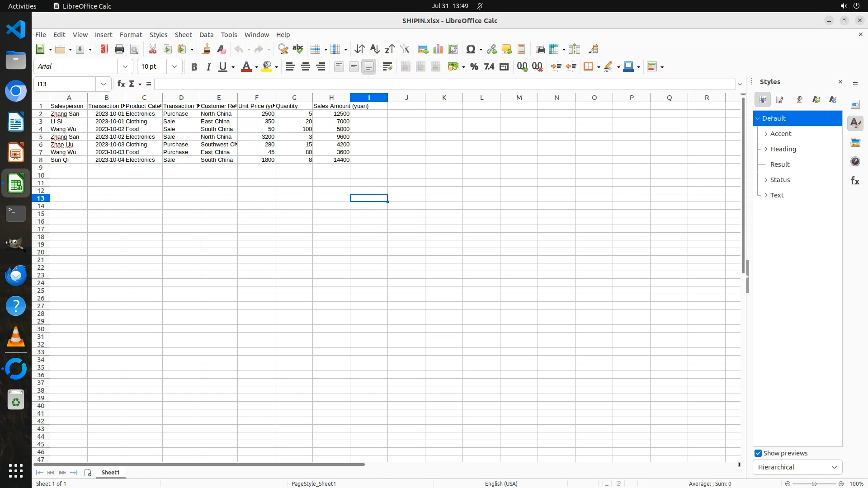The height and width of the screenshot is (488, 868).
Task: Open the Hierarchical style filter dropdown
Action: [797, 467]
